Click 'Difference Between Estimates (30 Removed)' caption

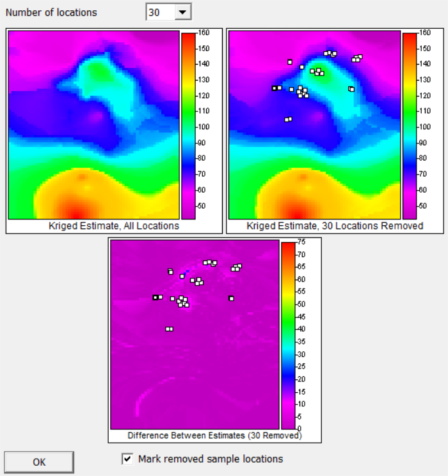215,436
